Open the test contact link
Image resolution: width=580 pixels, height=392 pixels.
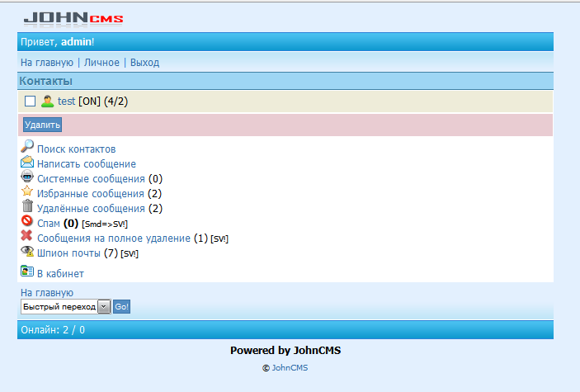point(67,101)
